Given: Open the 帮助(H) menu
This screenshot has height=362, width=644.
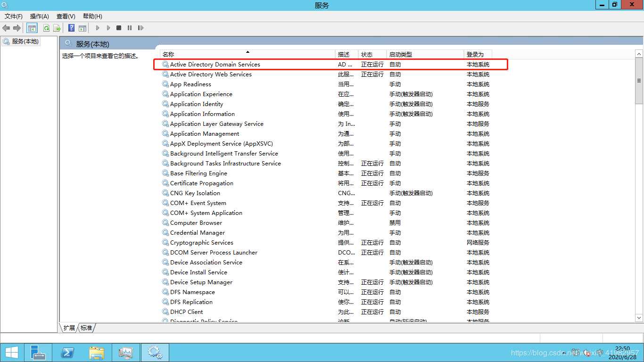Looking at the screenshot, I should [x=92, y=16].
